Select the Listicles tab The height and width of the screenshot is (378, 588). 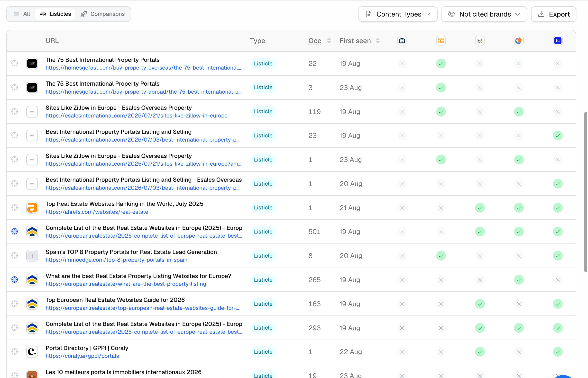55,14
